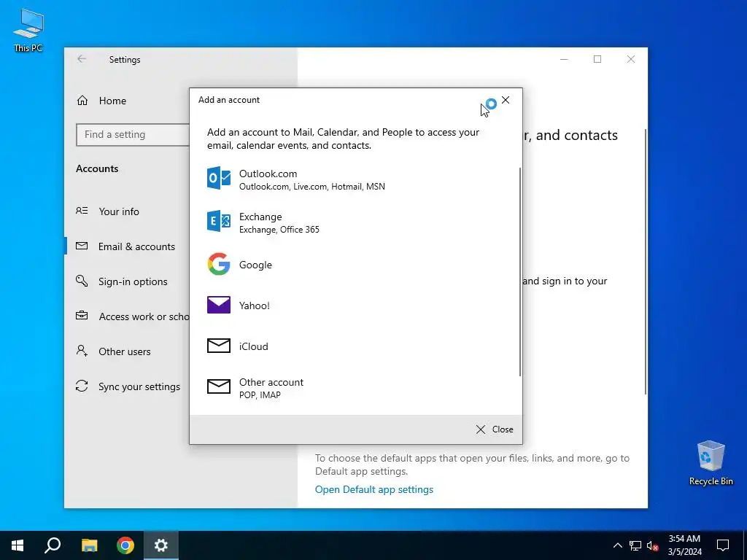Go to Home in Settings sidebar
Image resolution: width=747 pixels, height=560 pixels.
tap(112, 101)
